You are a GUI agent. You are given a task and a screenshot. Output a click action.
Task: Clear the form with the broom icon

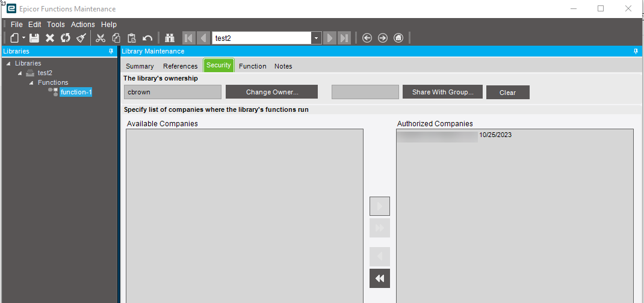(81, 38)
